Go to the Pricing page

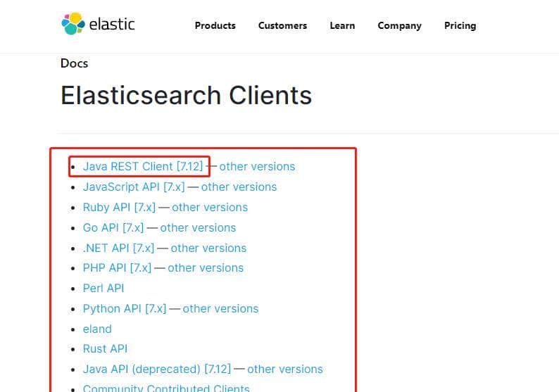coord(460,25)
